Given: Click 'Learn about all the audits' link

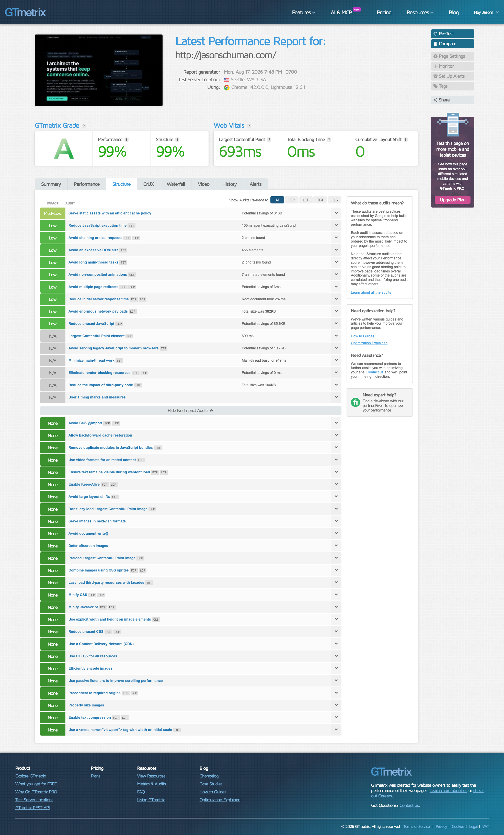Looking at the screenshot, I should coord(371,292).
